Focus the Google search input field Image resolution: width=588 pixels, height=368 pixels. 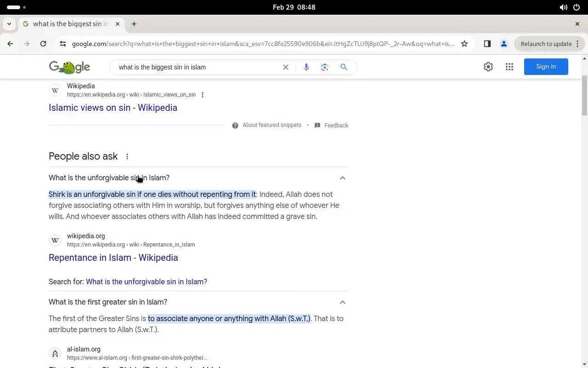pyautogui.click(x=198, y=67)
